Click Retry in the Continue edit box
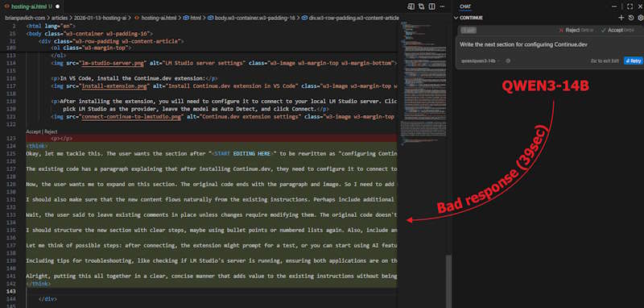This screenshot has height=308, width=644. tap(633, 60)
